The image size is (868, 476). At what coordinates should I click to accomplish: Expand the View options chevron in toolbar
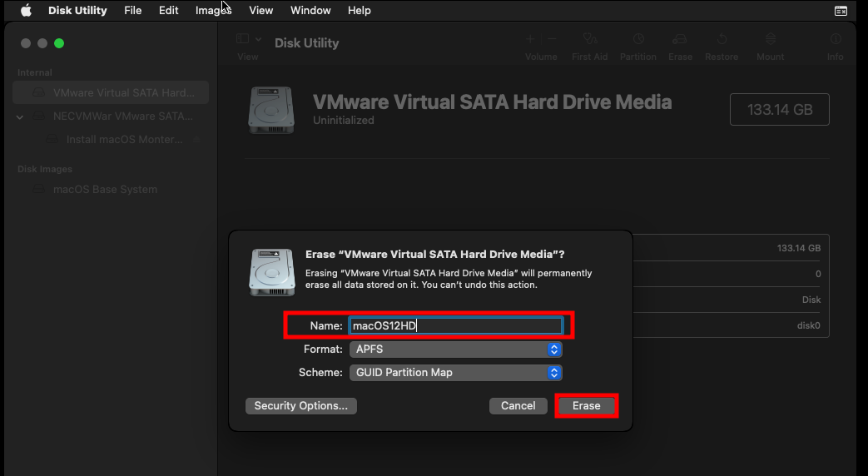coord(259,39)
